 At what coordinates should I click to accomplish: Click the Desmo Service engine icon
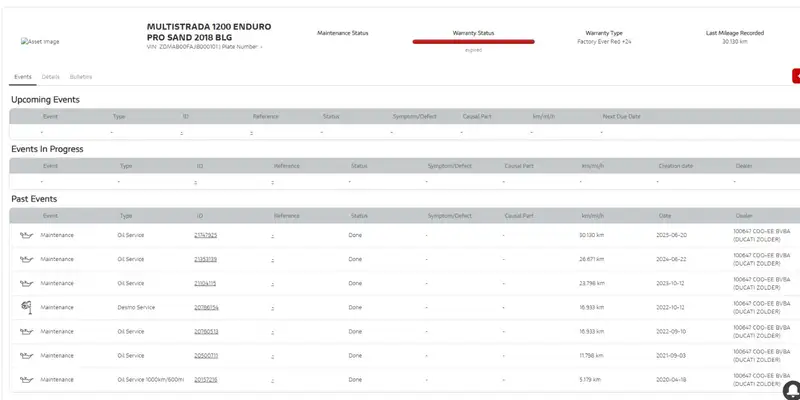tap(26, 307)
